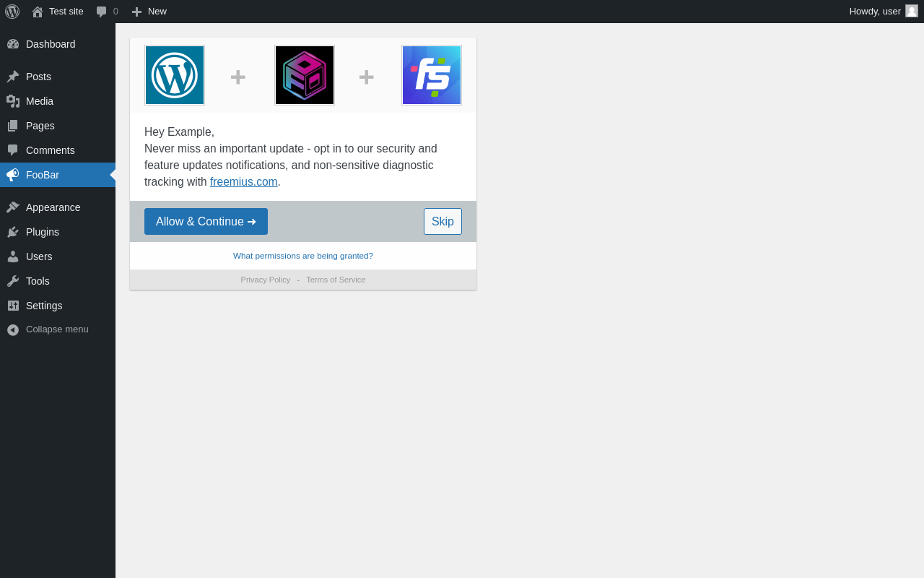The width and height of the screenshot is (924, 578).
Task: Click the Posts pushpin icon
Action: tap(13, 77)
